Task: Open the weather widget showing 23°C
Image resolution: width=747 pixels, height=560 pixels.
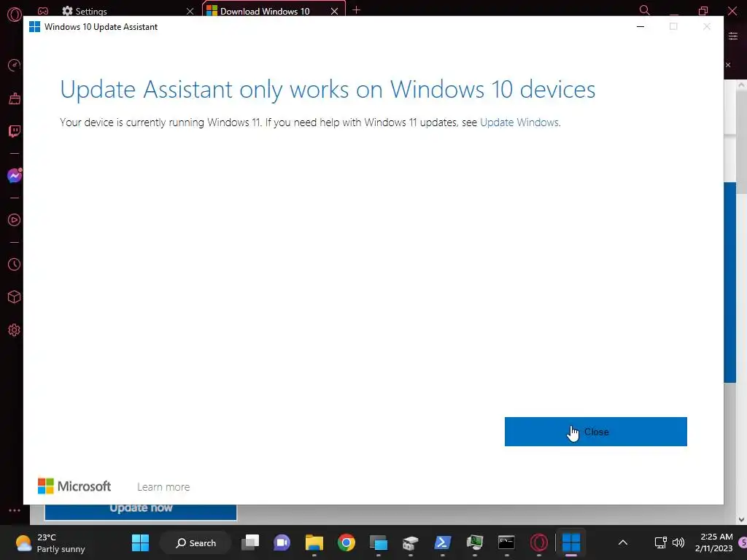Action: (x=50, y=542)
